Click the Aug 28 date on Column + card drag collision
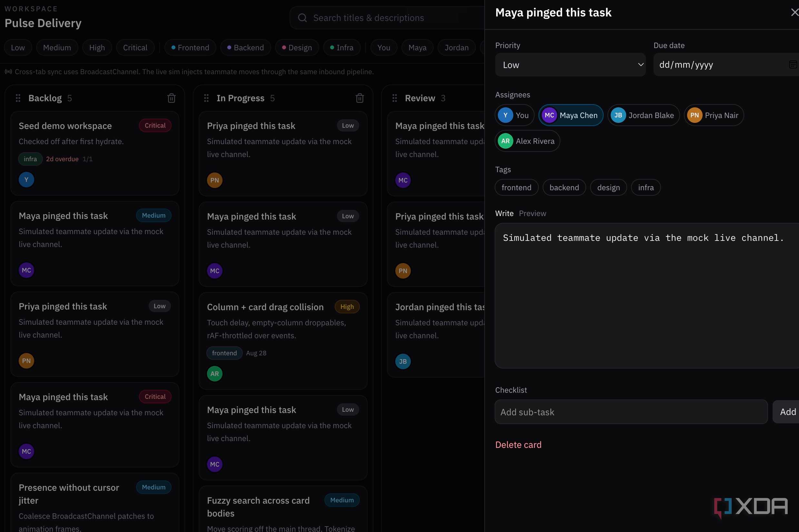Viewport: 799px width, 532px height. (x=256, y=353)
